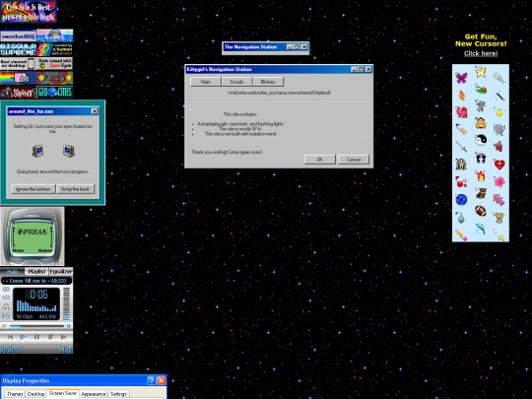Click the Slipknot badge
The height and width of the screenshot is (399, 532).
[x=19, y=92]
